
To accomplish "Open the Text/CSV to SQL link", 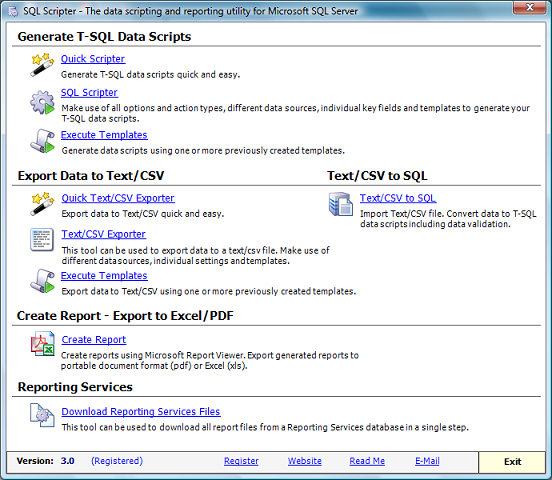I will [x=398, y=198].
